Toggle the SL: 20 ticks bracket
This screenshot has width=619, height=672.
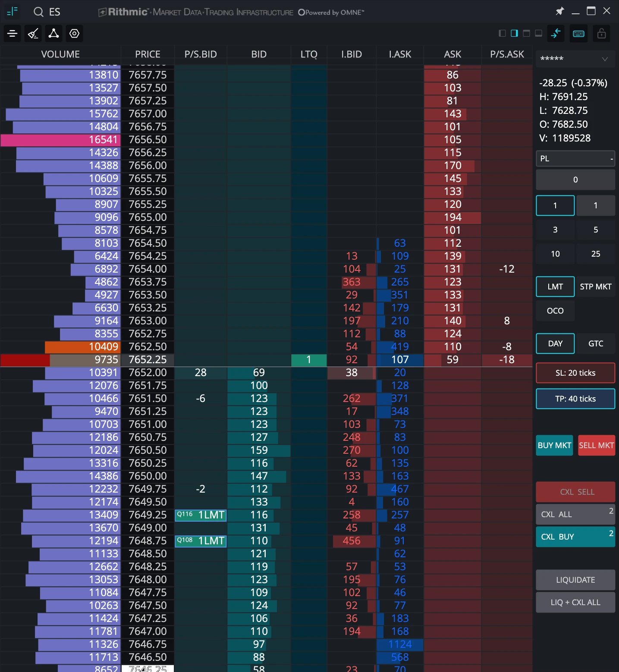(x=575, y=373)
